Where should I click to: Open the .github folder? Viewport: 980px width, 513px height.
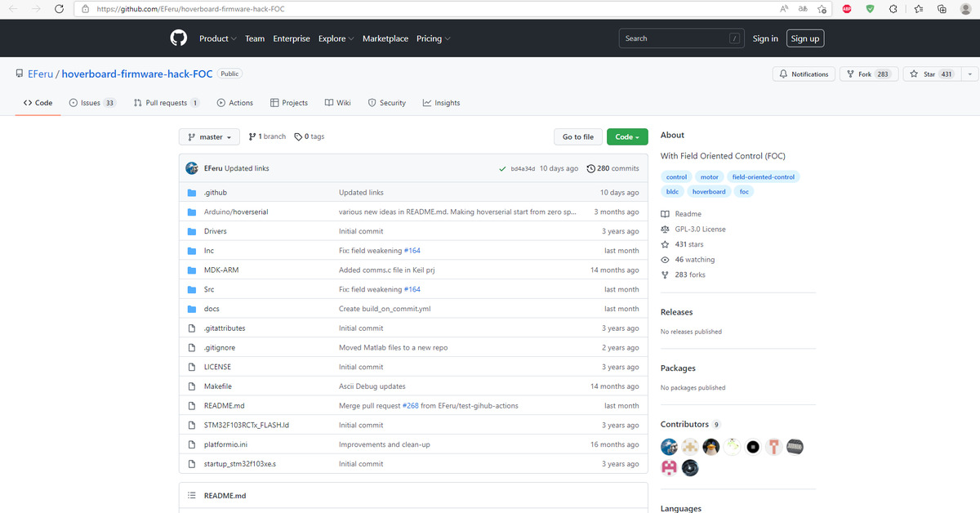[x=216, y=193]
